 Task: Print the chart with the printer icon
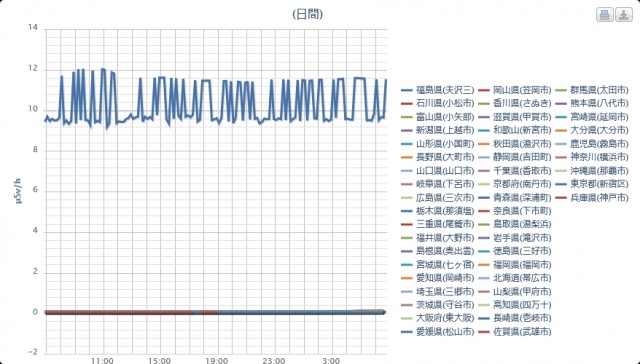point(604,15)
